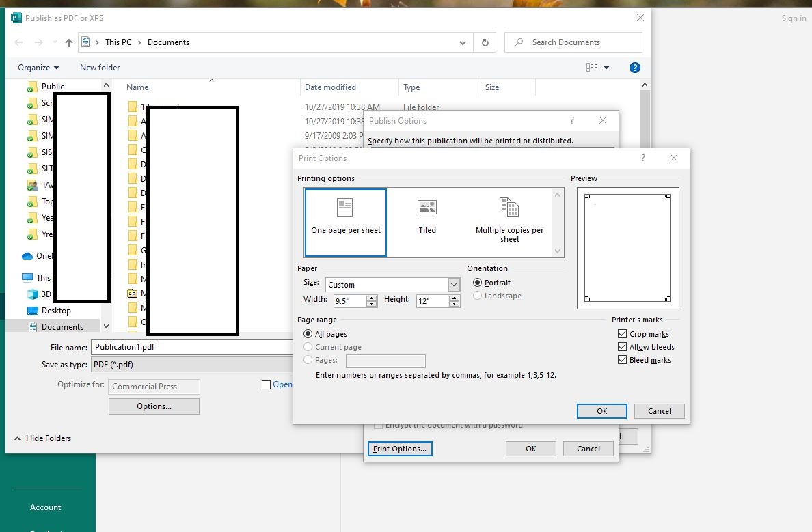The width and height of the screenshot is (812, 532).
Task: Collapse with Hide Folders
Action: pyautogui.click(x=42, y=438)
